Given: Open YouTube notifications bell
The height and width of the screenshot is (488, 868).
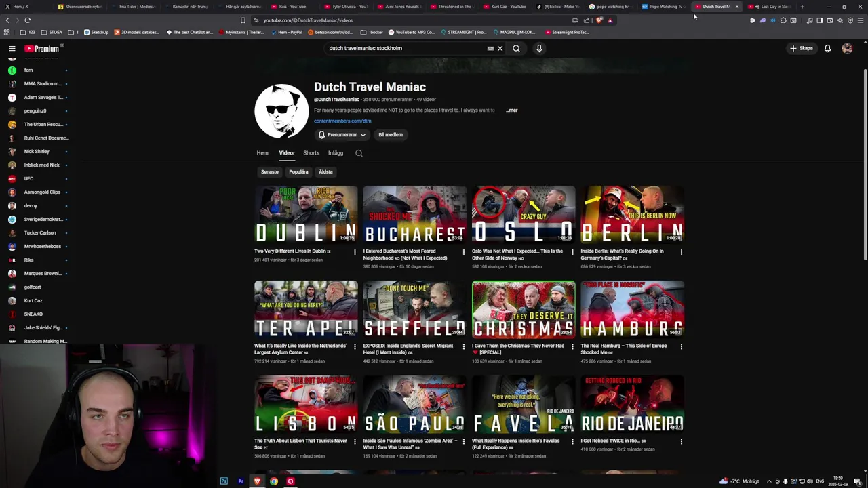Looking at the screenshot, I should (x=827, y=48).
